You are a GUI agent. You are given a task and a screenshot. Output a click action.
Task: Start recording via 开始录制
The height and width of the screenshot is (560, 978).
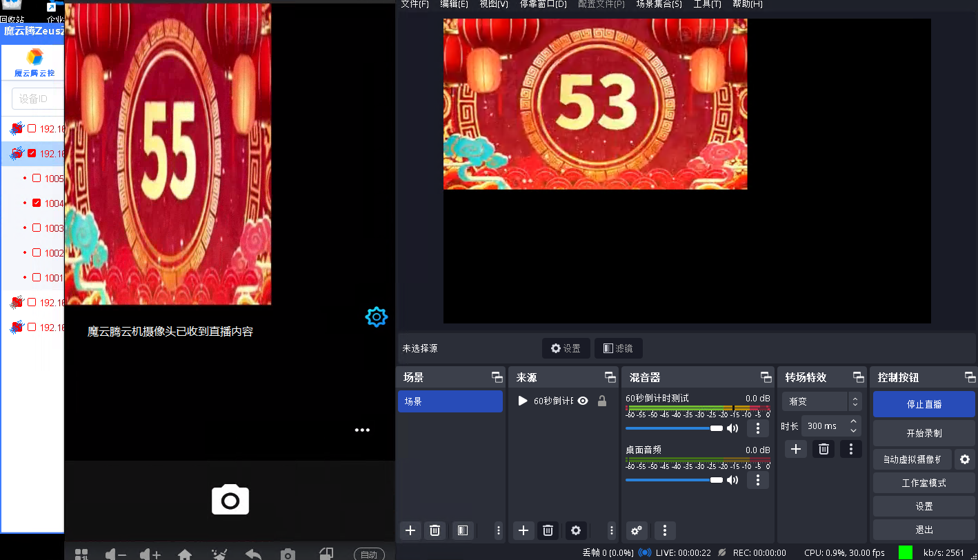coord(924,432)
